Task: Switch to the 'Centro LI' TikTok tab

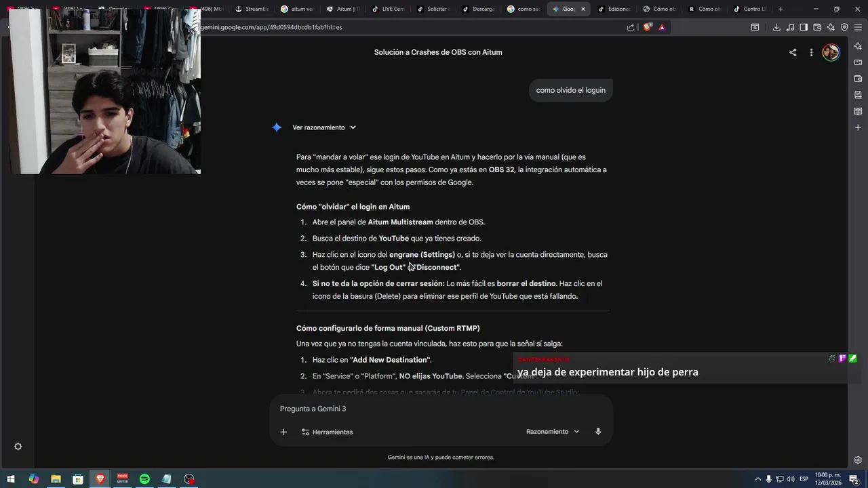Action: [x=749, y=9]
